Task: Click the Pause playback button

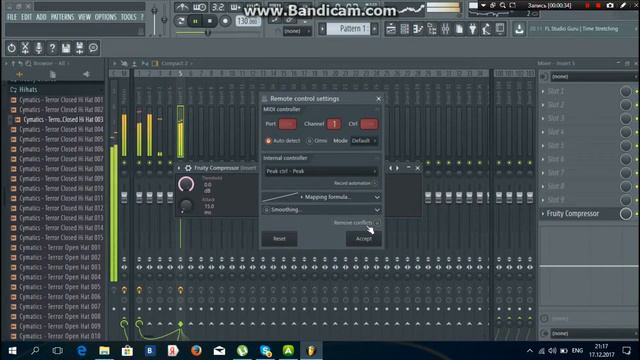Action: point(195,21)
